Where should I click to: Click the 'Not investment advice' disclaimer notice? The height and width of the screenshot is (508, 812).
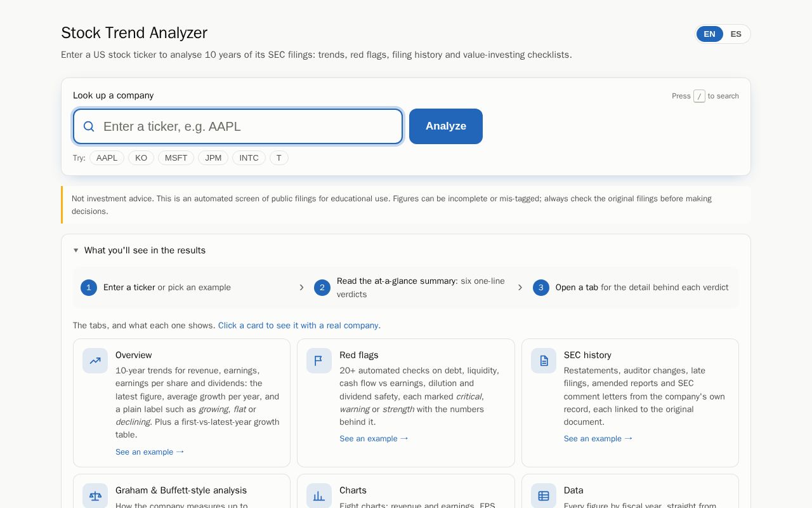(406, 204)
